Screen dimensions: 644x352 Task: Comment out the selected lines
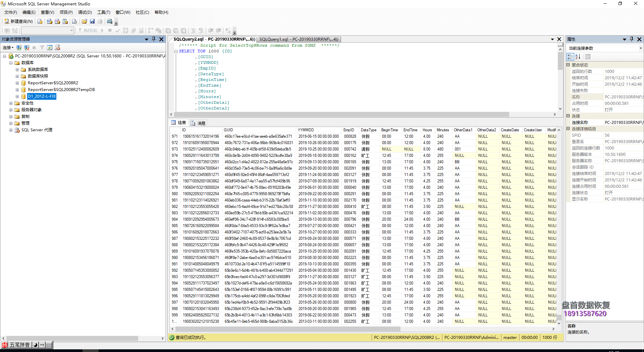coord(193,31)
